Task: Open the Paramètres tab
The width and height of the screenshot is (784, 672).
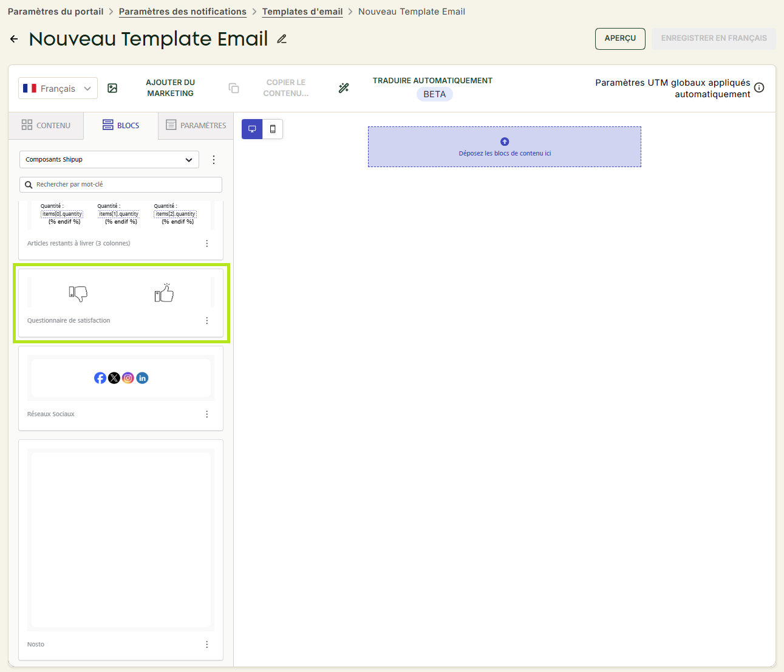Action: coord(196,125)
